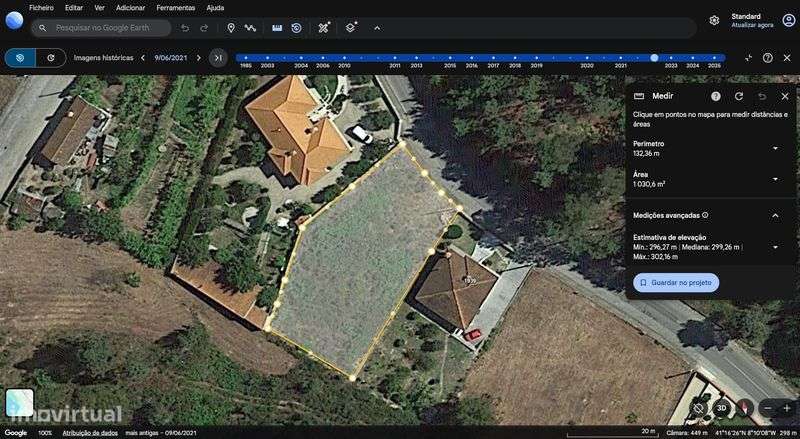
Task: Open the satellite AI tool in toolbar
Action: click(323, 28)
